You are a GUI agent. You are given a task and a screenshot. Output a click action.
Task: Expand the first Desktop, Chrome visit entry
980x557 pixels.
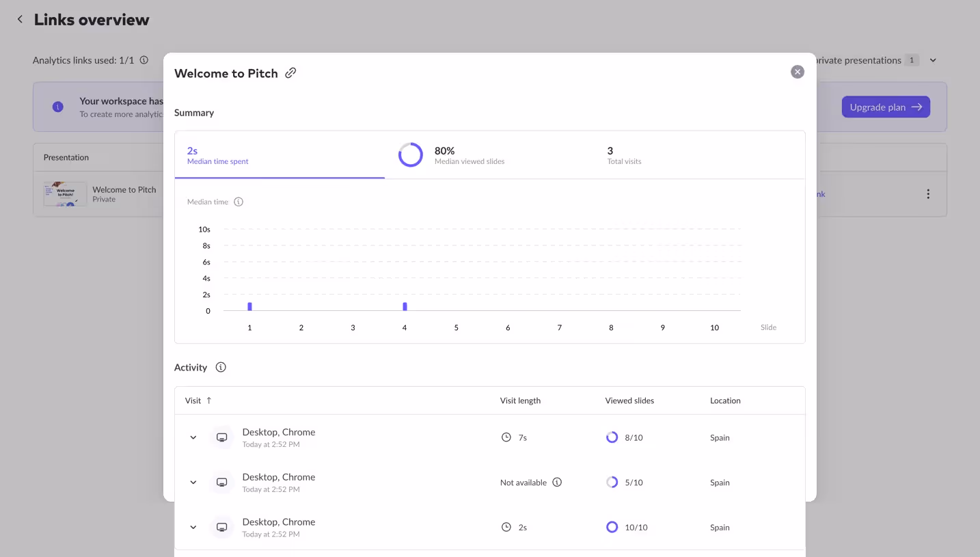click(193, 437)
